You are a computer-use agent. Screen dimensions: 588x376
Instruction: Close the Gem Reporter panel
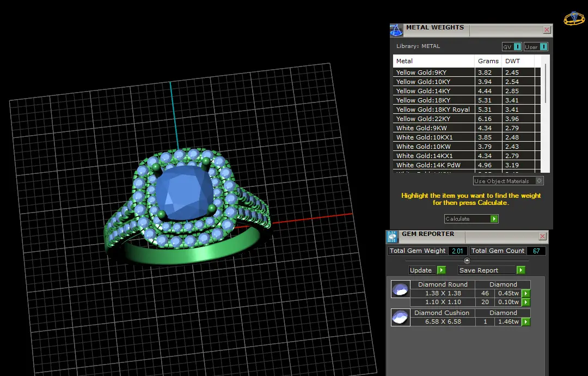(x=542, y=236)
